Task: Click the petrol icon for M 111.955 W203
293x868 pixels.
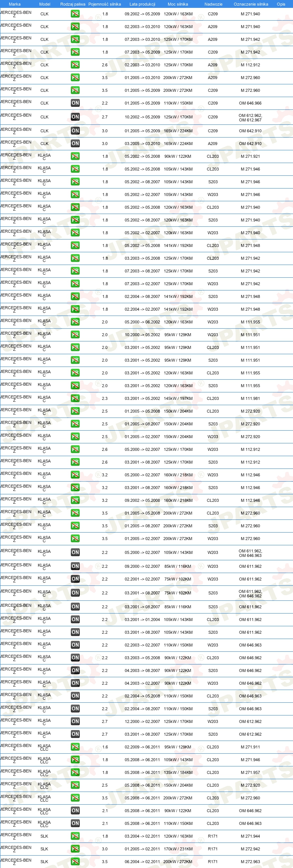Action: 75,322
